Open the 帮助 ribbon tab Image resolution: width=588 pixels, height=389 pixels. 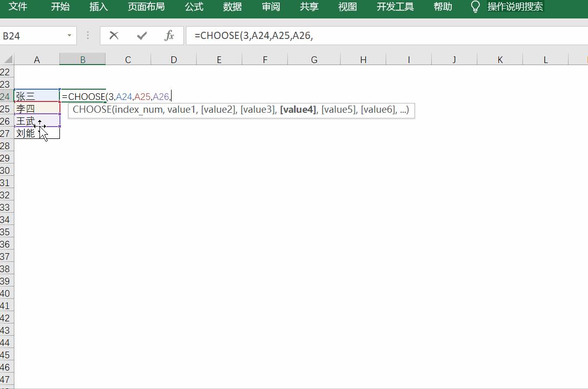coord(442,7)
